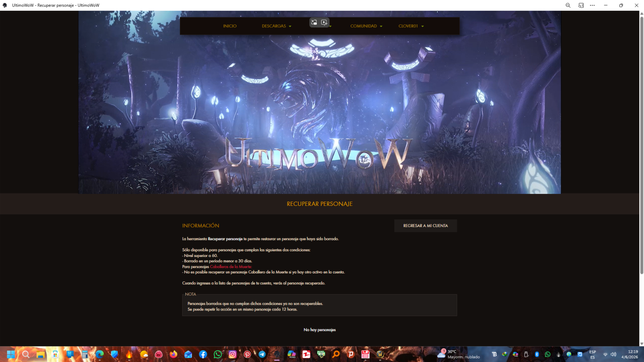Image resolution: width=644 pixels, height=362 pixels.
Task: Open Microsoft 365 Copilot in taskbar
Action: tap(292, 354)
